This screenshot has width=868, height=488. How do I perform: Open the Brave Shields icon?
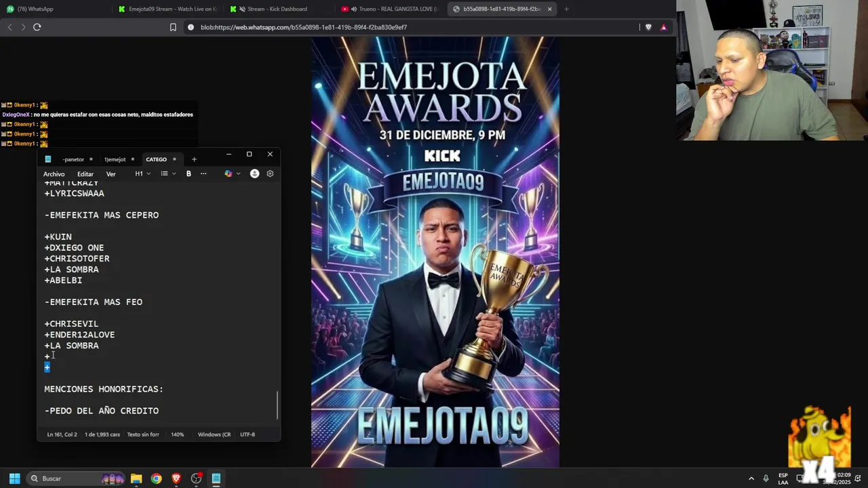(x=650, y=27)
